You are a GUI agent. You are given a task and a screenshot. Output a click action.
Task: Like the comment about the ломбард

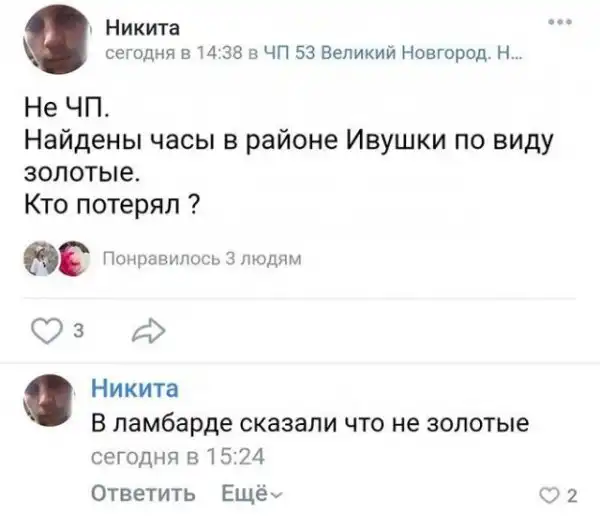coord(549,493)
